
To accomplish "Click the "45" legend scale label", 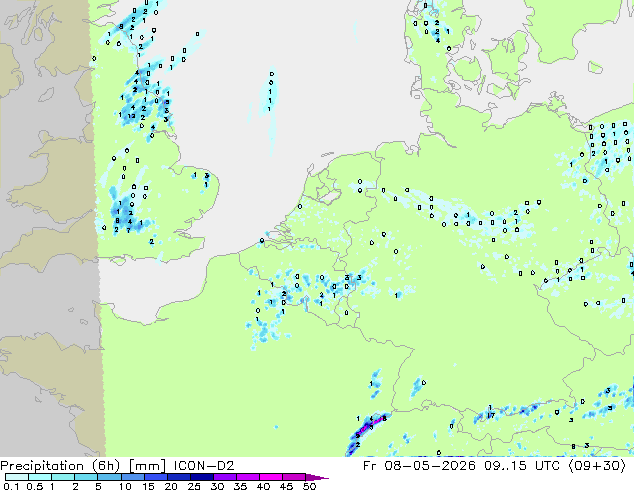I will click(286, 486).
